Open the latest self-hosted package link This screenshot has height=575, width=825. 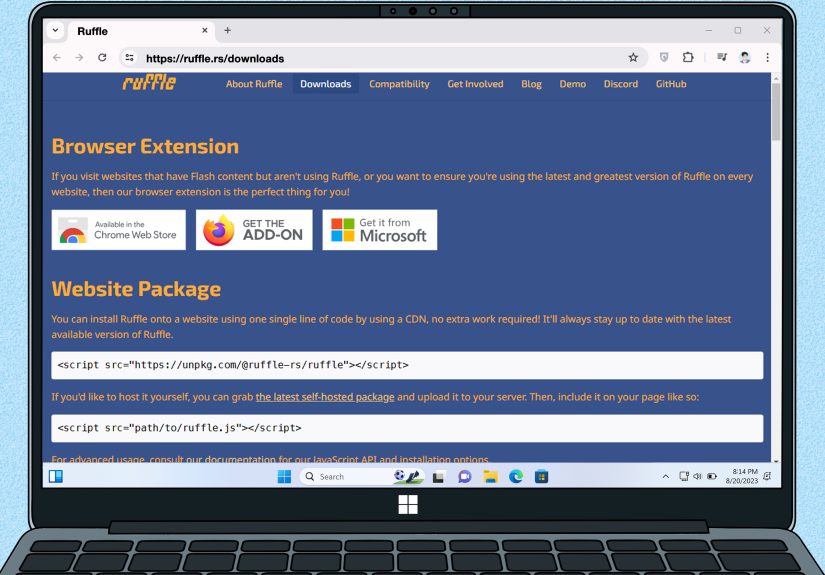(325, 397)
